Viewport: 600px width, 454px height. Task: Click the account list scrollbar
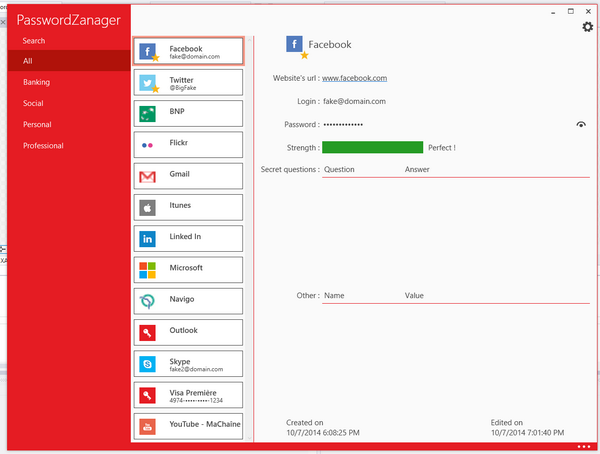pos(249,239)
